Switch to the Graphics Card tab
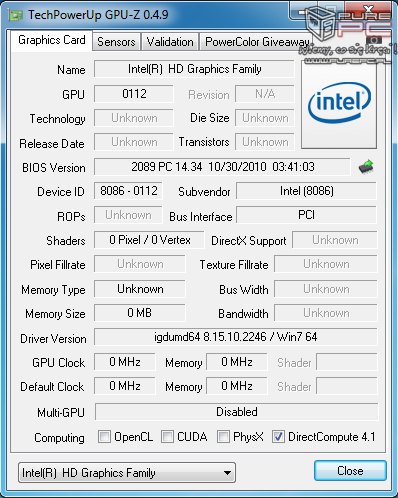Image resolution: width=398 pixels, height=498 pixels. [52, 40]
